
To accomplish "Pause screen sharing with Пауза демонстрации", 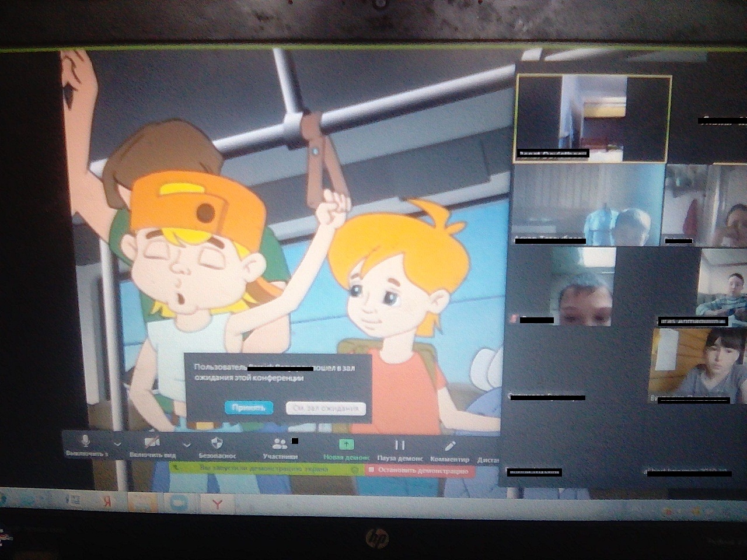I will click(400, 449).
